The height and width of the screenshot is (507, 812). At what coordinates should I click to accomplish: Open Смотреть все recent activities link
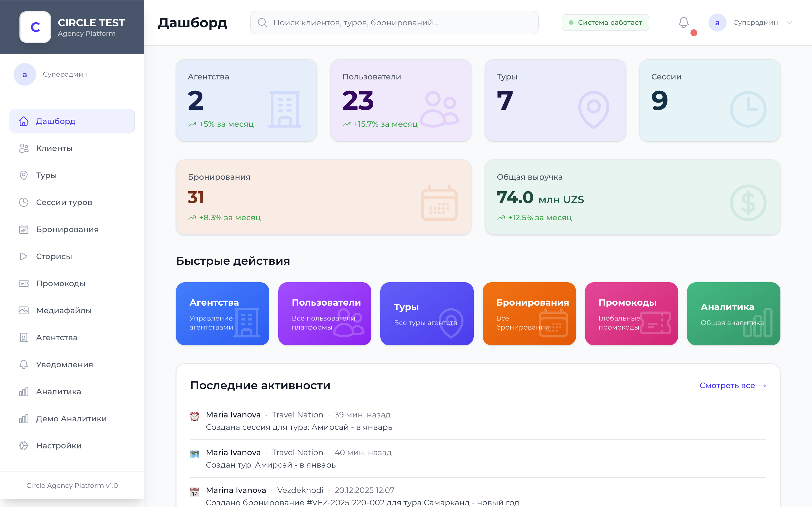pos(733,385)
